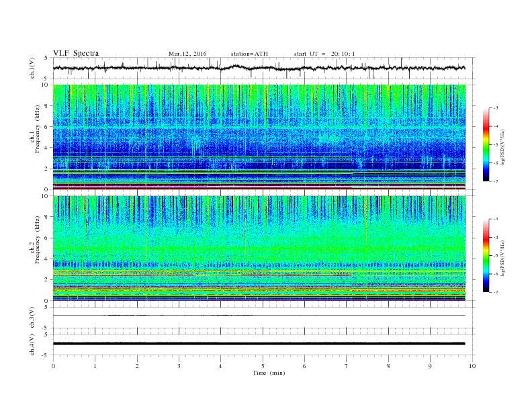Click time axis tick label "0"

click(x=53, y=366)
